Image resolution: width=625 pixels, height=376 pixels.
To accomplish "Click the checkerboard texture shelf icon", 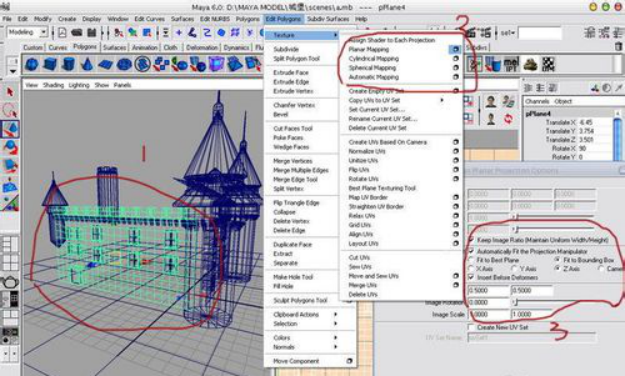I will [x=549, y=64].
